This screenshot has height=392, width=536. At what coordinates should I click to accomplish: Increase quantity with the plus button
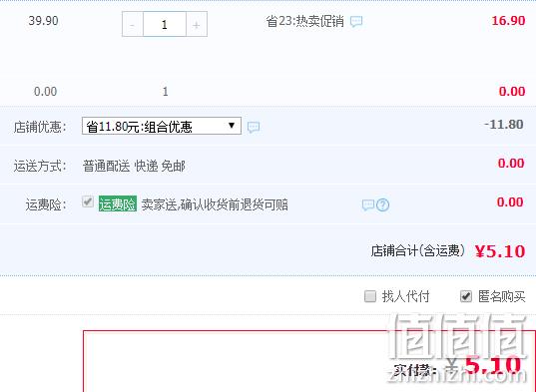pyautogui.click(x=197, y=24)
